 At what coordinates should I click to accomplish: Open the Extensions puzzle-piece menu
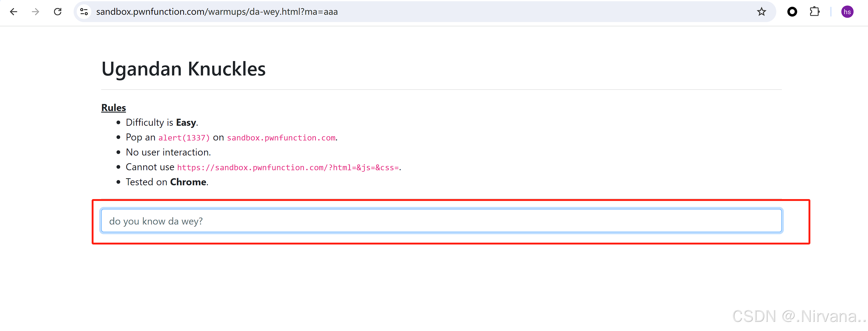(814, 12)
